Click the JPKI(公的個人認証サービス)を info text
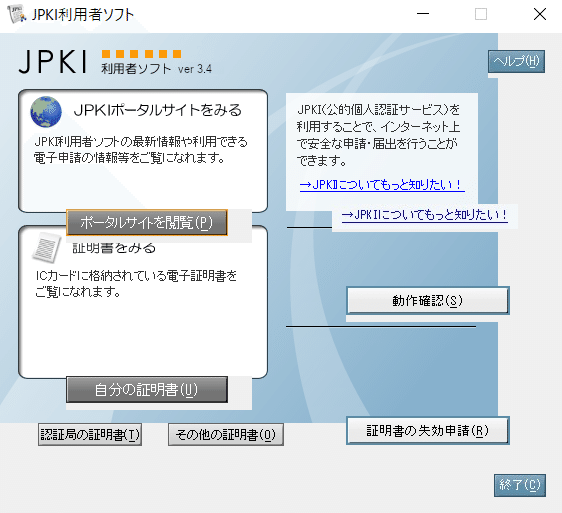Screen dimensions: 562x513 pos(378,110)
